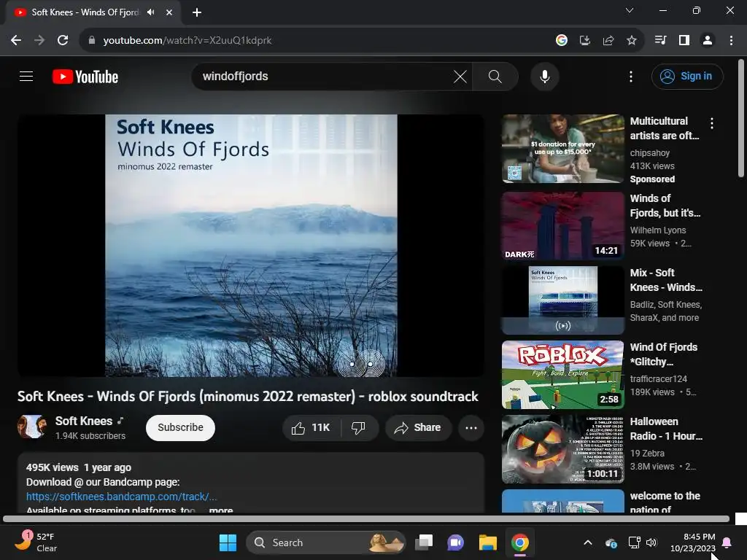The width and height of the screenshot is (747, 560).
Task: Play Wind Of Fjords Glitchy Roblox thumbnail
Action: [x=562, y=374]
